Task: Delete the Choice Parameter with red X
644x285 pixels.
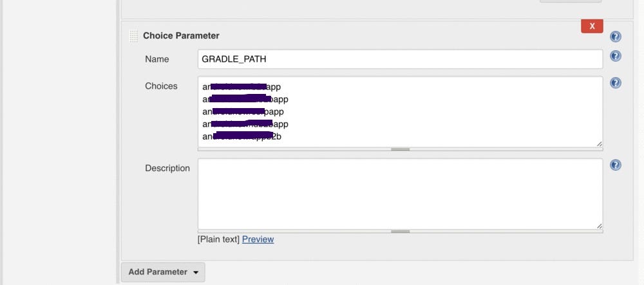Action: [592, 26]
